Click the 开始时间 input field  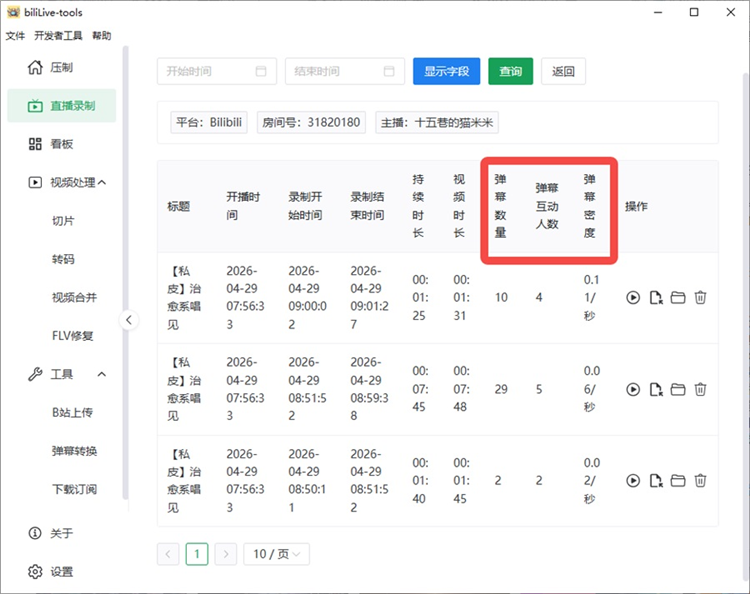coord(217,71)
